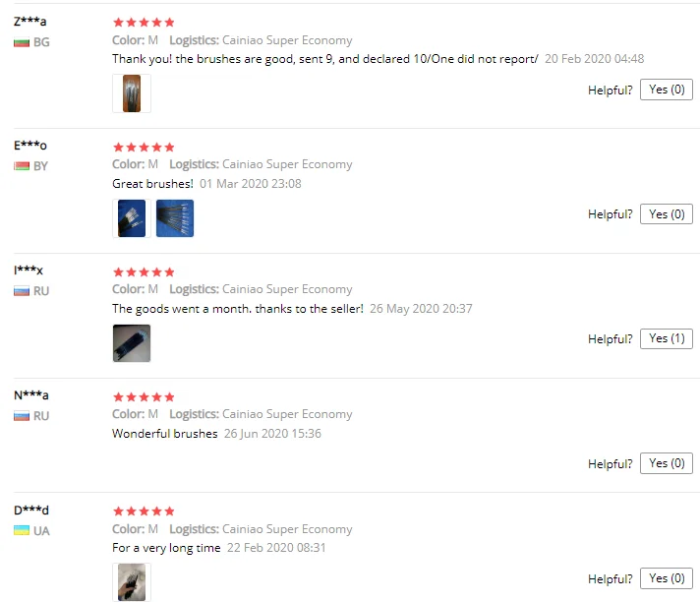Click reviewer name E***o
The height and width of the screenshot is (602, 700).
pyautogui.click(x=30, y=146)
